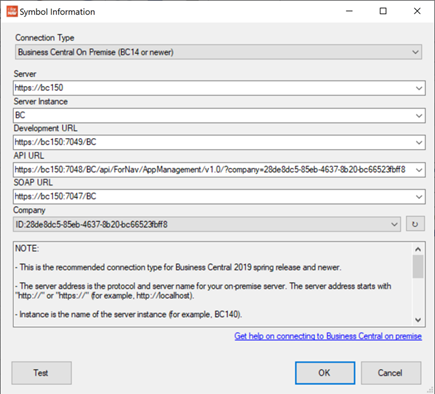The height and width of the screenshot is (394, 435).
Task: Click the notes scrollbar down arrow
Action: [418, 320]
